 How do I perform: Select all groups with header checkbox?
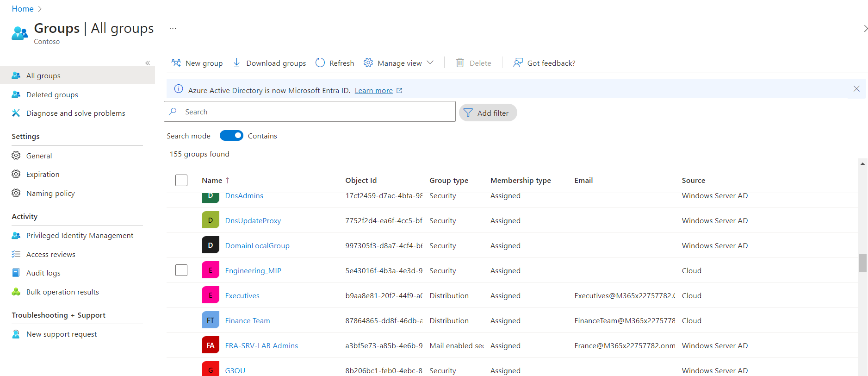click(181, 180)
